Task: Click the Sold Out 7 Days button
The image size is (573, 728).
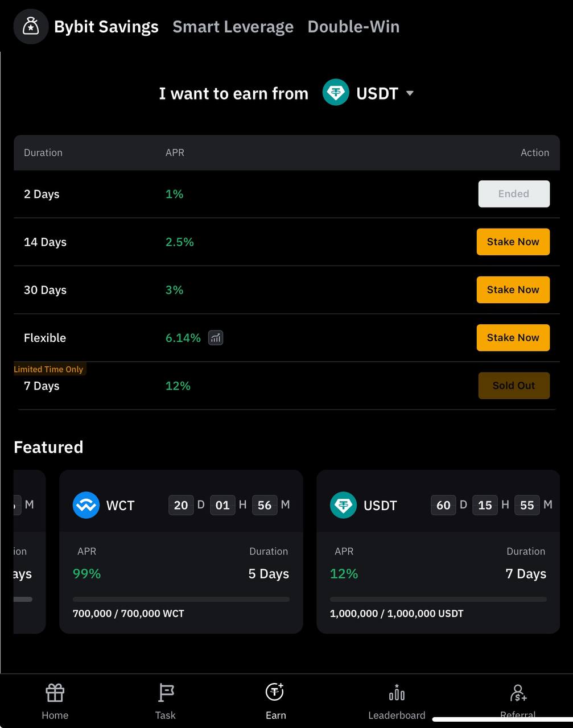Action: pyautogui.click(x=514, y=386)
